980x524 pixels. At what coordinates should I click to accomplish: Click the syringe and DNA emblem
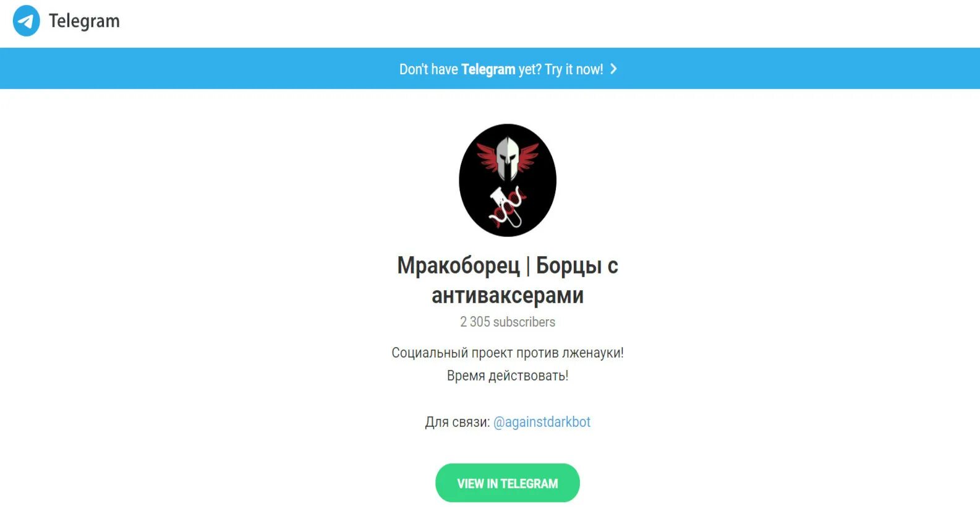coord(507,207)
